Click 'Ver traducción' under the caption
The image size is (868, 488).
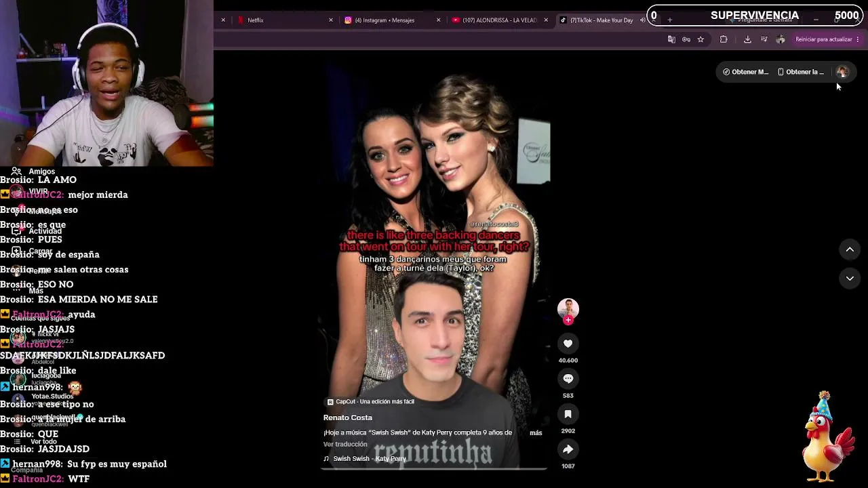[x=345, y=445]
